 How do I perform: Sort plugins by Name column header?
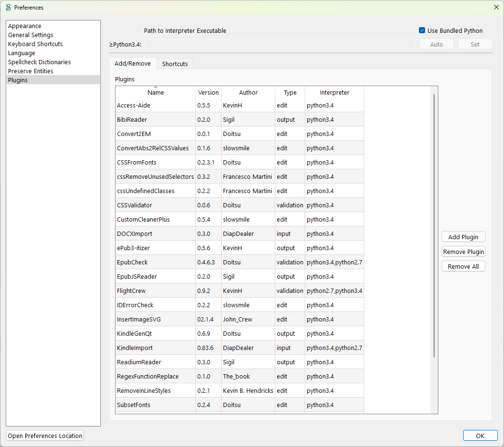(155, 92)
